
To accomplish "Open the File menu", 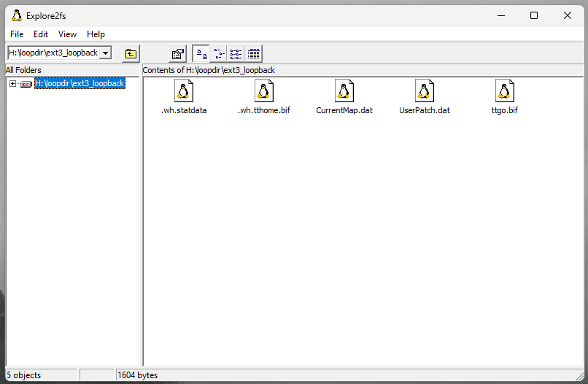I will click(x=17, y=34).
